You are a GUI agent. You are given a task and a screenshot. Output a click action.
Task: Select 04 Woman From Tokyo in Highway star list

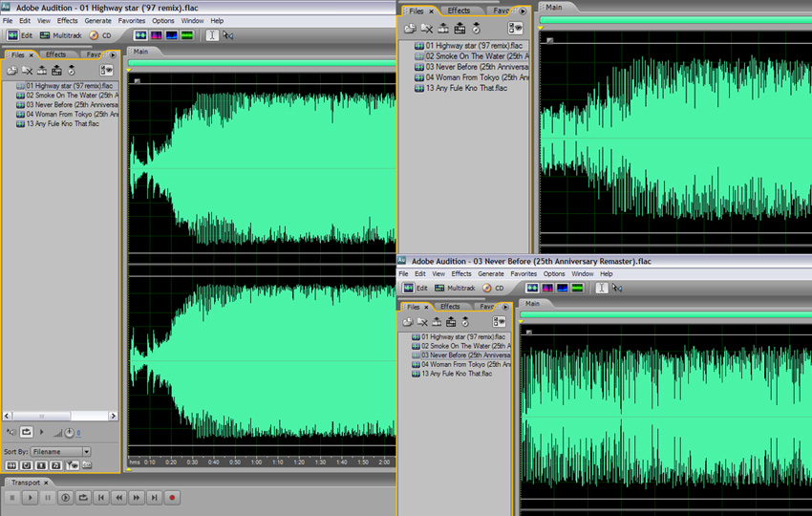tap(67, 114)
